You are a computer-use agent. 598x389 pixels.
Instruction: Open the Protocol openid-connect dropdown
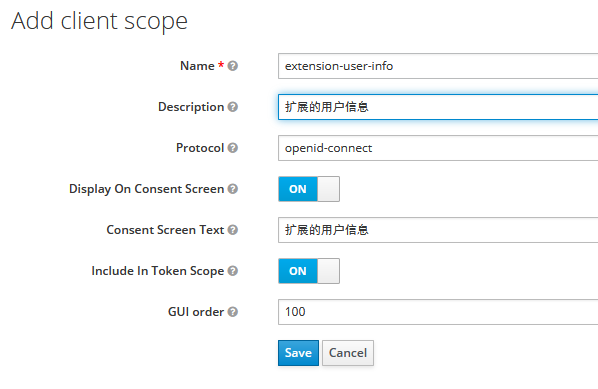tap(438, 148)
